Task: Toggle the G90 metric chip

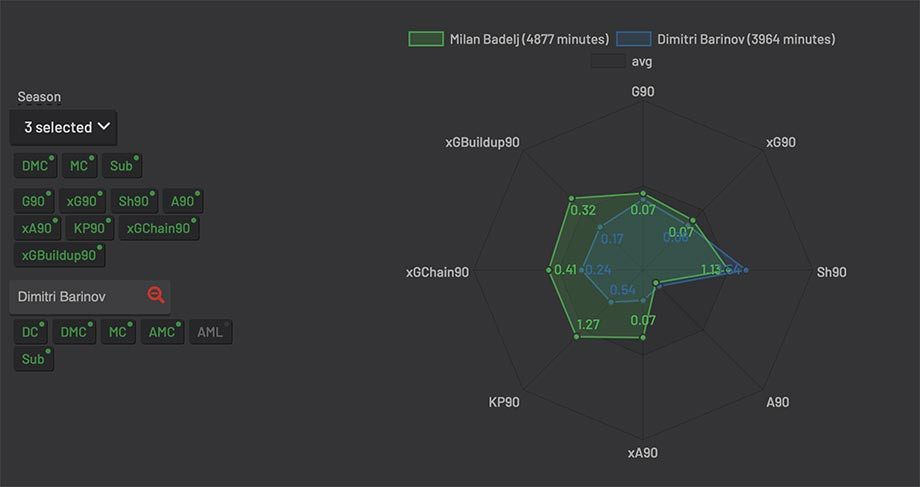Action: [34, 201]
